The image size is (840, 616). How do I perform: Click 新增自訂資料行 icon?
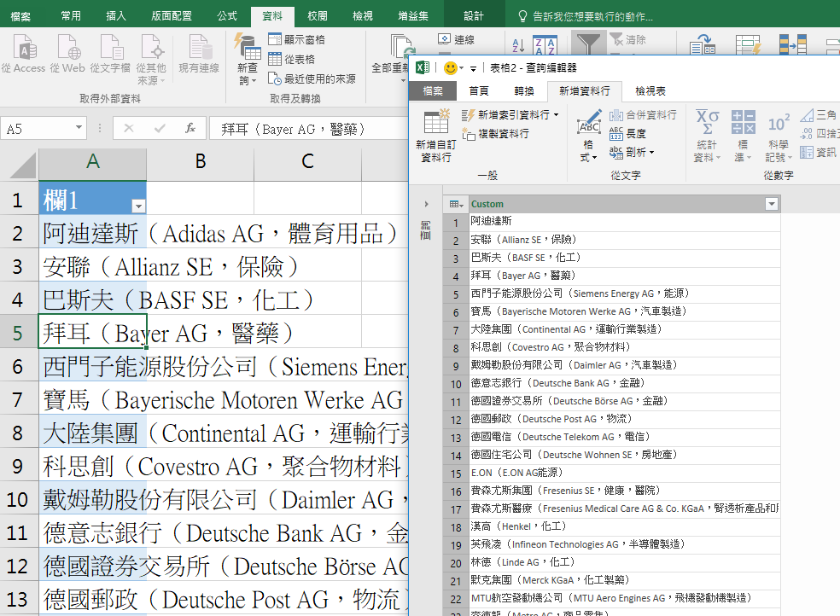(436, 136)
